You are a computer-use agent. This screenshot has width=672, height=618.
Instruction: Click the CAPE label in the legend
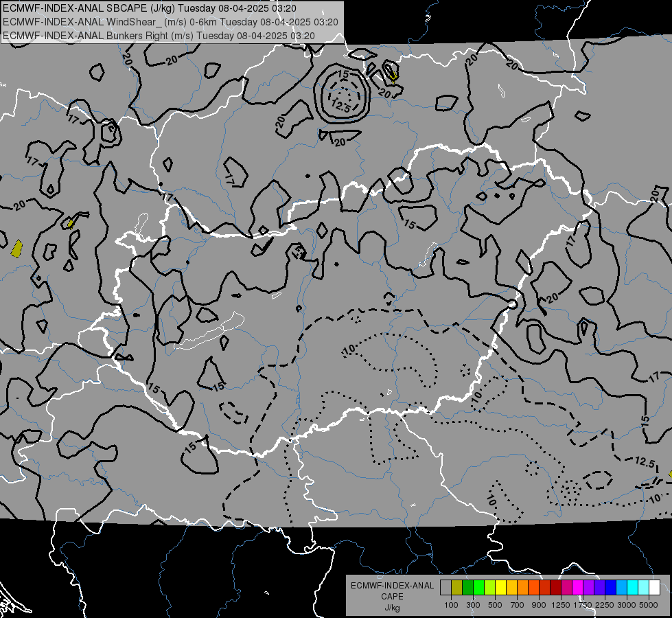pos(392,596)
